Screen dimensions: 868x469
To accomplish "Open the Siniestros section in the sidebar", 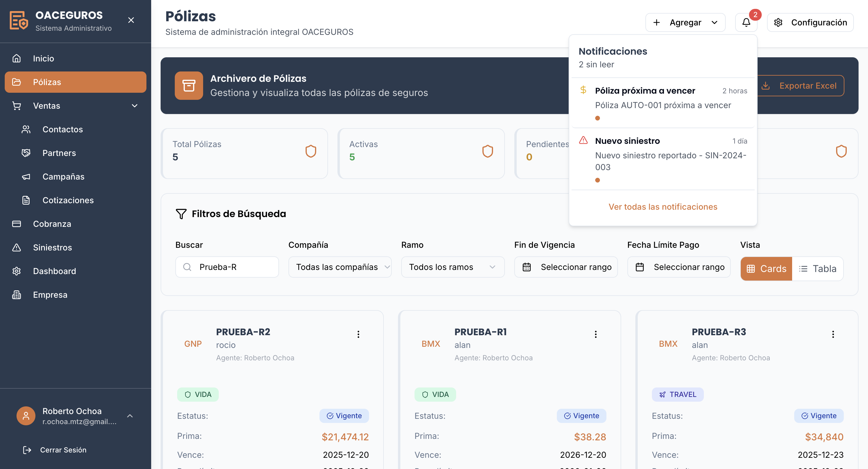I will click(x=52, y=247).
